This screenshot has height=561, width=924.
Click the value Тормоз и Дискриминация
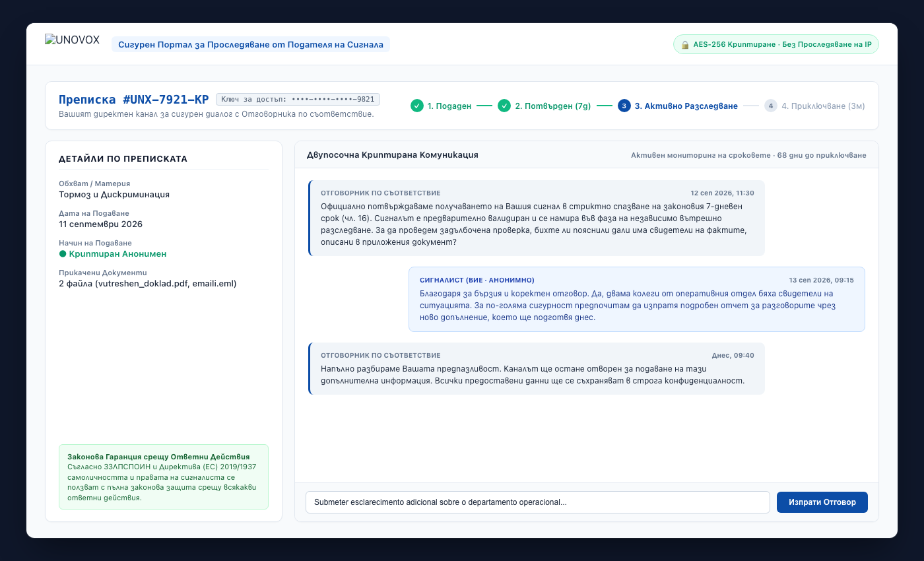(114, 195)
